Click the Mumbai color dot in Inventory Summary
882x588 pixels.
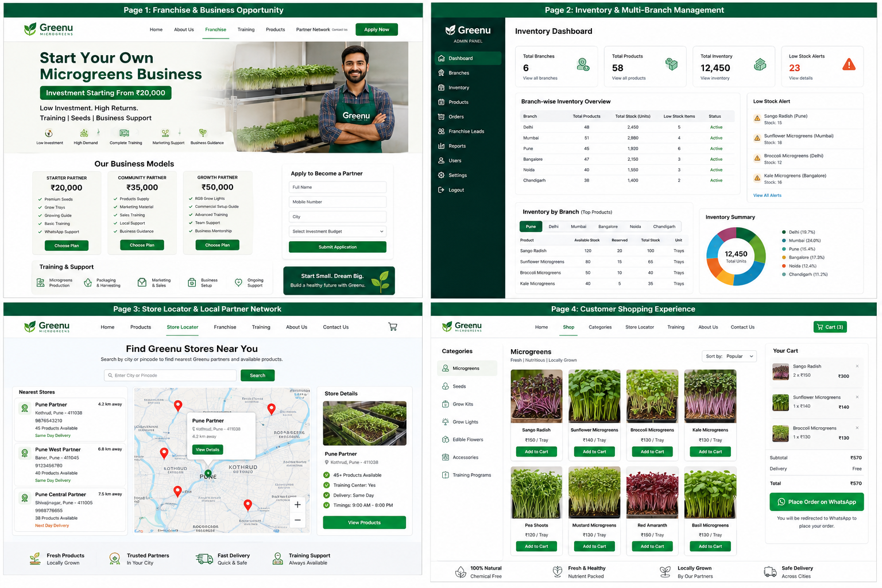point(784,241)
